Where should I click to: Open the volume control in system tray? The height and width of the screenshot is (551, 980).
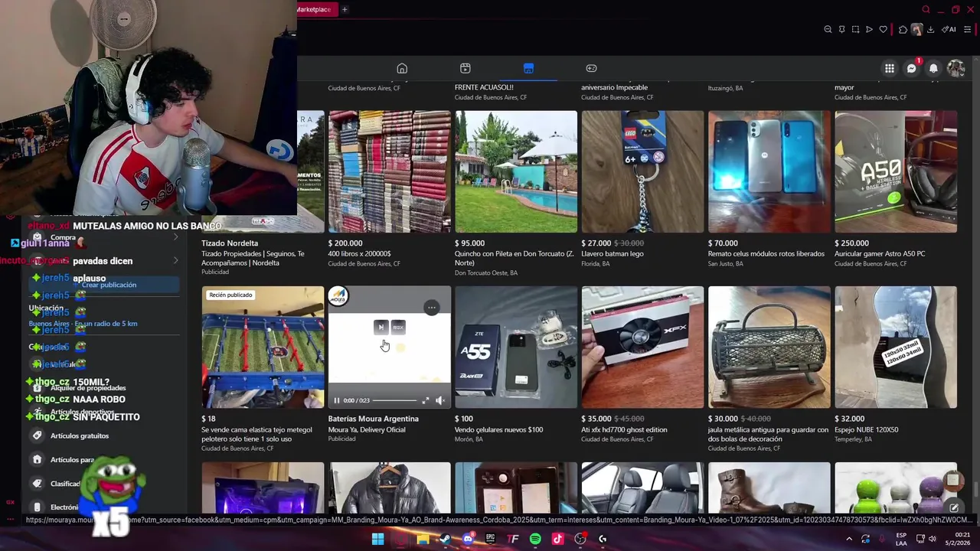pos(932,539)
